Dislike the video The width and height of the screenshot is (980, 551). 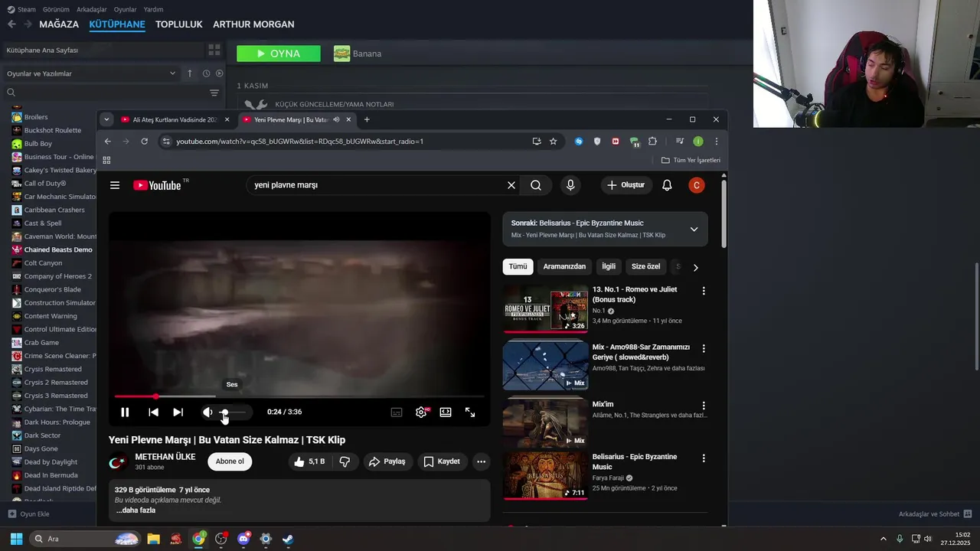click(345, 461)
